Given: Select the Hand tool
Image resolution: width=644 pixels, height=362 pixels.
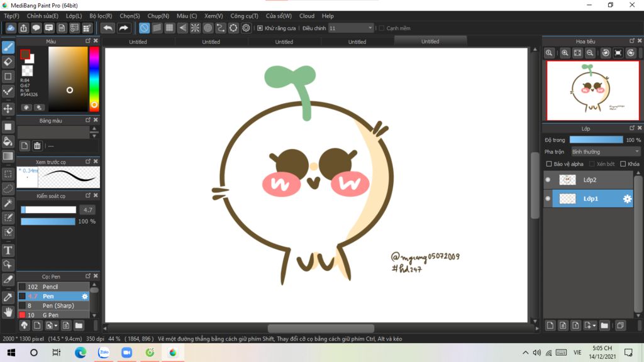Looking at the screenshot, I should (8, 312).
